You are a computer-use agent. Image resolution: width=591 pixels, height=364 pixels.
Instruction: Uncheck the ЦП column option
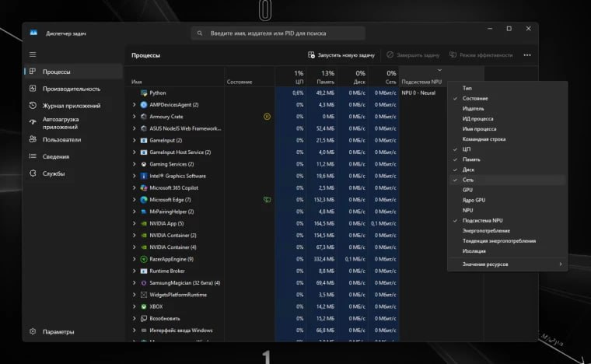pos(507,149)
